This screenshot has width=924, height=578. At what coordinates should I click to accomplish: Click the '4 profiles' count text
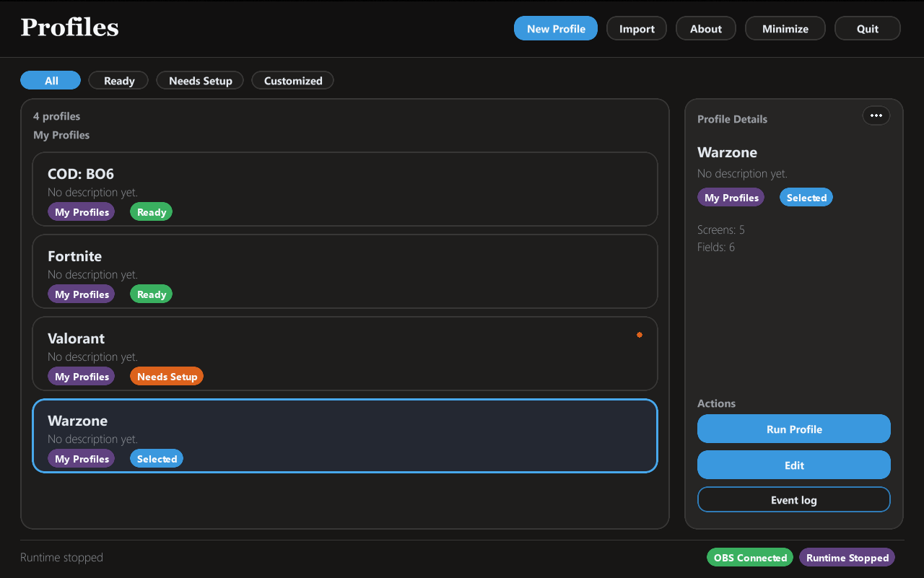coord(56,116)
